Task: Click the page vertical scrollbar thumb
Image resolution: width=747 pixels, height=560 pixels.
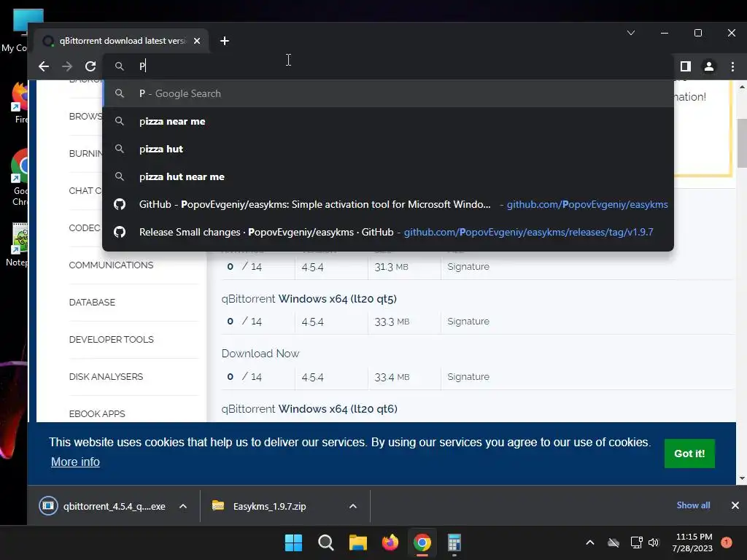Action: click(x=742, y=144)
